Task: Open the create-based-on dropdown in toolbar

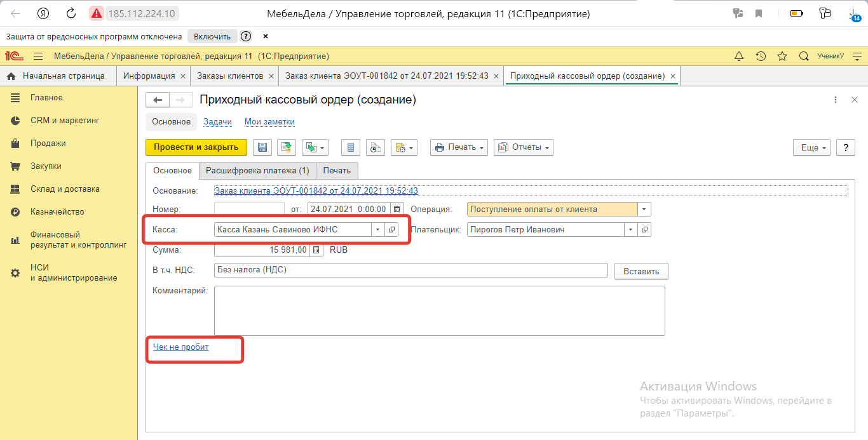Action: click(315, 147)
